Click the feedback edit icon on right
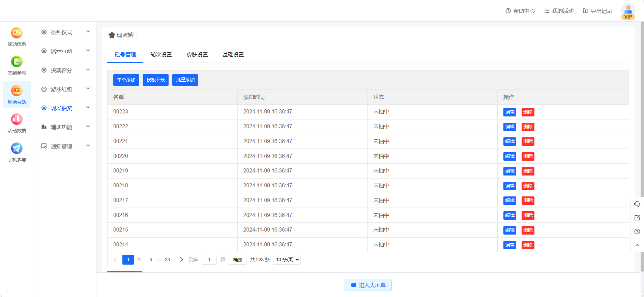The width and height of the screenshot is (644, 297). click(637, 218)
